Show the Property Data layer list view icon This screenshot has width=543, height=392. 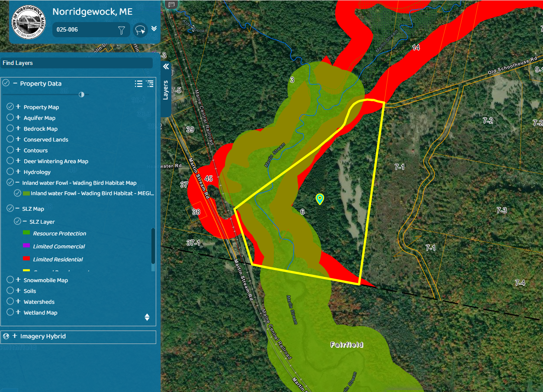click(x=138, y=84)
